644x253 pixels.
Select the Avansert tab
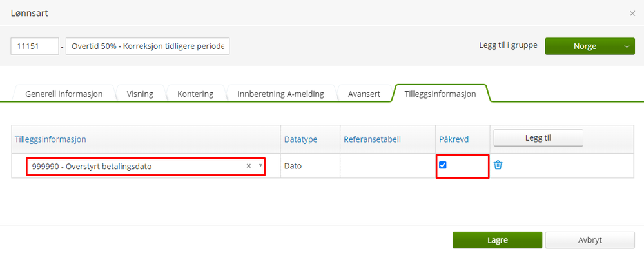pos(364,94)
